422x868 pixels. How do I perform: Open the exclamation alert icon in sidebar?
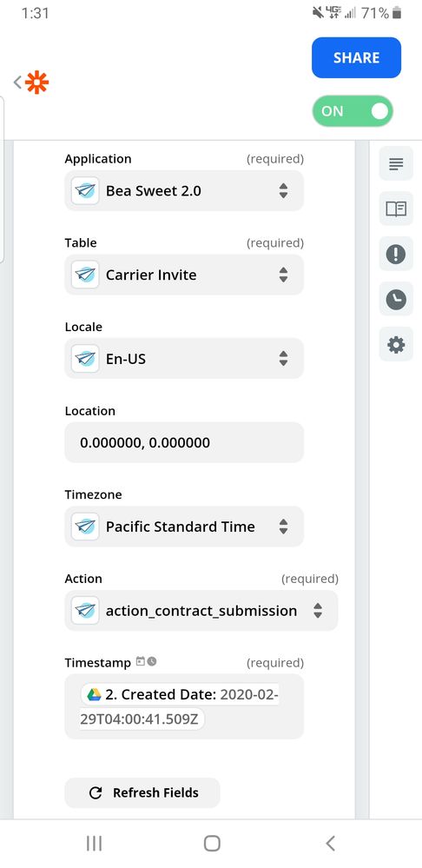coord(396,254)
